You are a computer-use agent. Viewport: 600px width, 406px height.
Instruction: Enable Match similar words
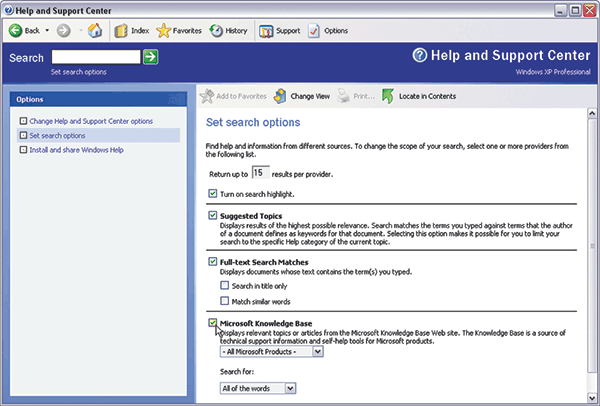click(x=225, y=301)
